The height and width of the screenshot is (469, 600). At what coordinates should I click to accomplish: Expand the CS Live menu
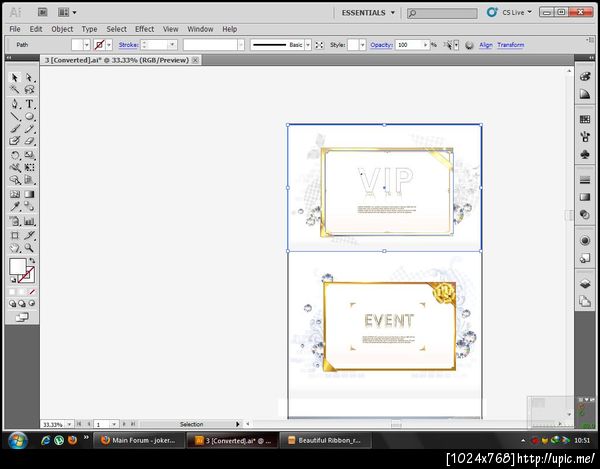tap(517, 13)
